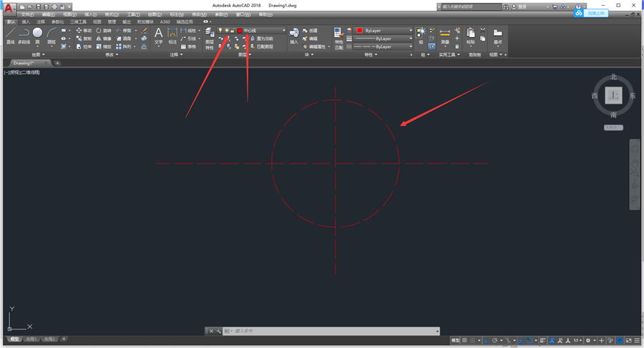The width and height of the screenshot is (644, 348).
Task: Open the 文字 text tool
Action: pyautogui.click(x=158, y=36)
